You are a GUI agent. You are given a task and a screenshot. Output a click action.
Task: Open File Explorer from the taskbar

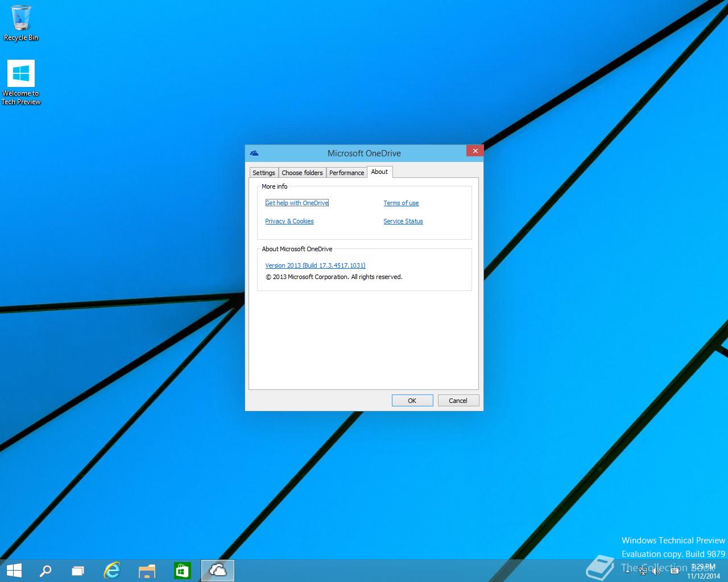pos(147,570)
